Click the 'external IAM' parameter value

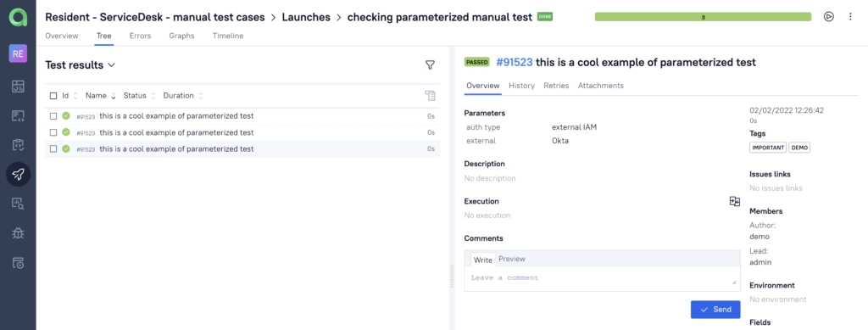click(x=574, y=127)
